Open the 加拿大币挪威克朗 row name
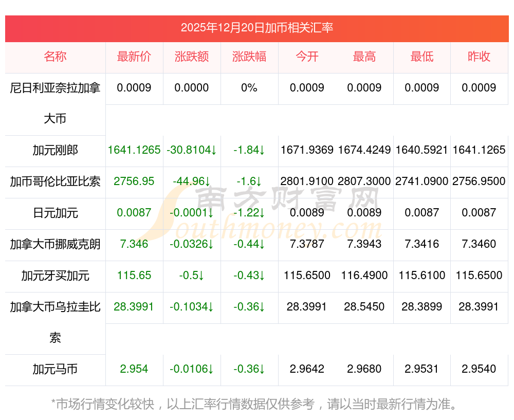 coord(55,244)
